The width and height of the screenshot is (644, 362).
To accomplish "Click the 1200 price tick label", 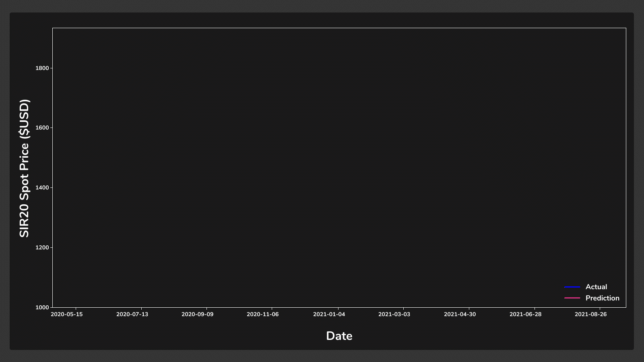I will tap(42, 247).
